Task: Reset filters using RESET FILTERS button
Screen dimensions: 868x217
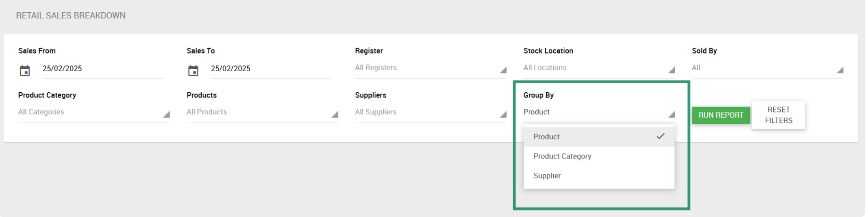Action: 778,115
